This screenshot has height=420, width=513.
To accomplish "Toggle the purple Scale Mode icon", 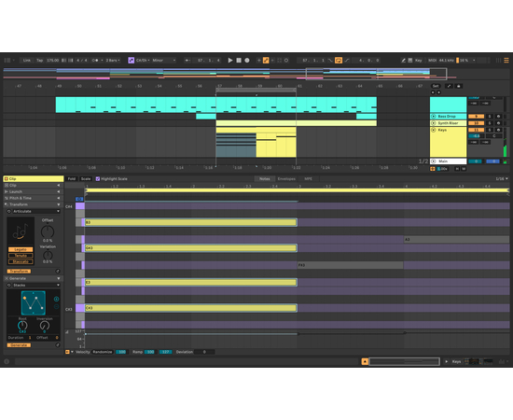I will (x=131, y=61).
